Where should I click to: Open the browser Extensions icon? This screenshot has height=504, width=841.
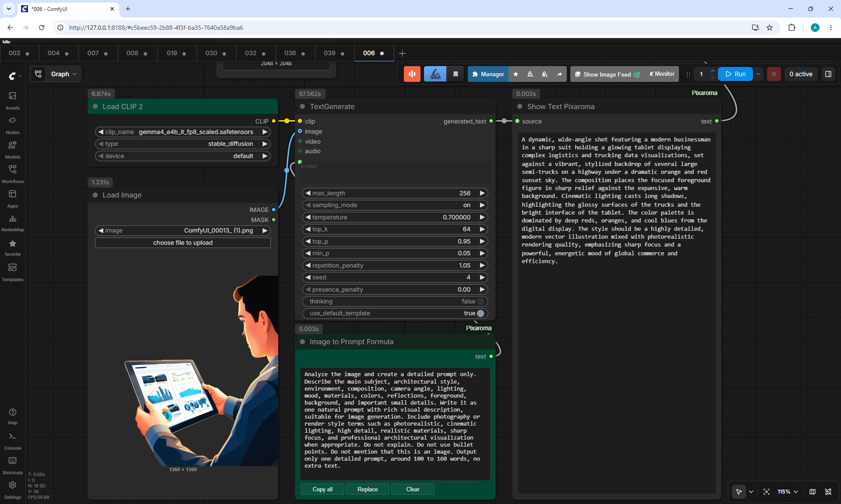point(792,28)
